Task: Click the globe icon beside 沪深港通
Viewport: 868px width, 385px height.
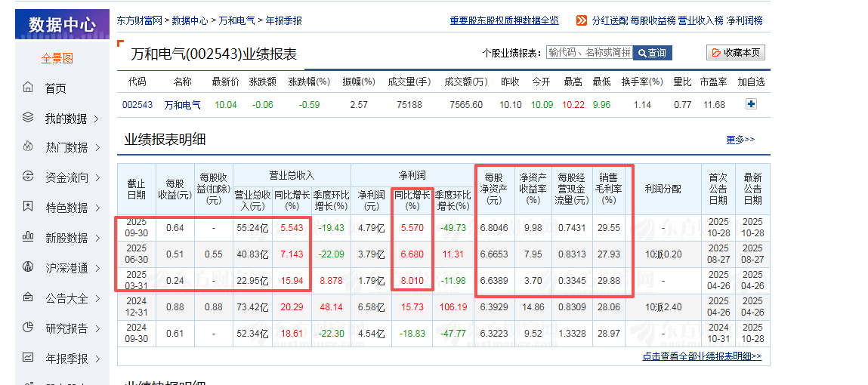Action: pyautogui.click(x=28, y=267)
